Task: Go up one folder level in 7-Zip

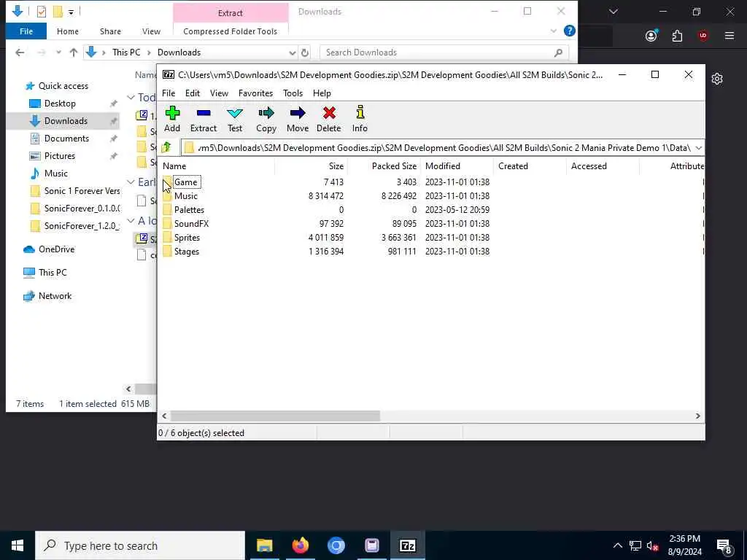Action: click(x=166, y=147)
